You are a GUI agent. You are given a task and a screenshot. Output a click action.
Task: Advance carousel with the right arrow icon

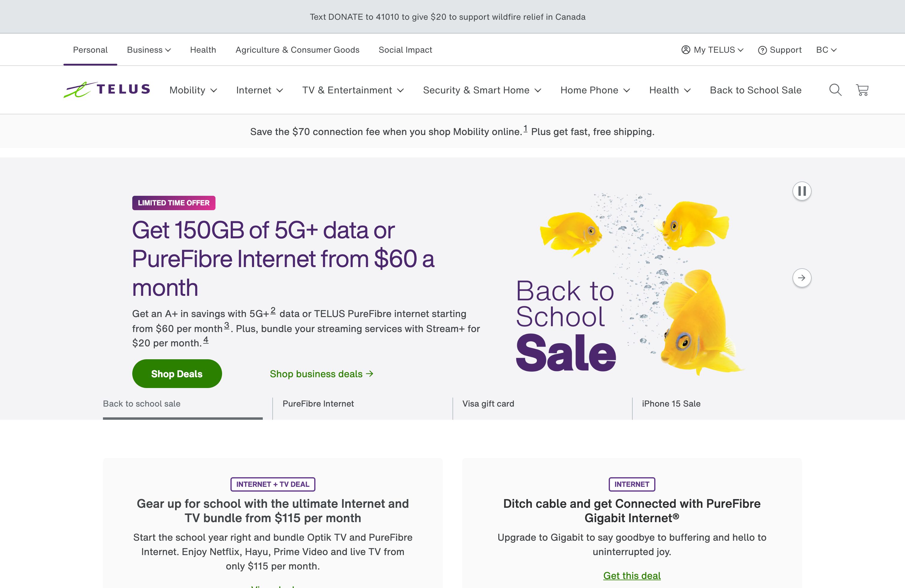[802, 278]
